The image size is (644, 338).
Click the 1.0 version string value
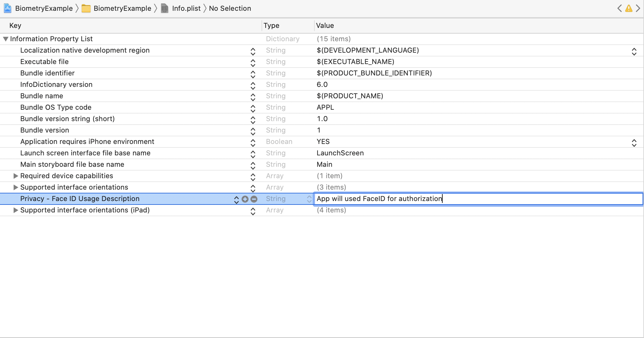coord(322,119)
